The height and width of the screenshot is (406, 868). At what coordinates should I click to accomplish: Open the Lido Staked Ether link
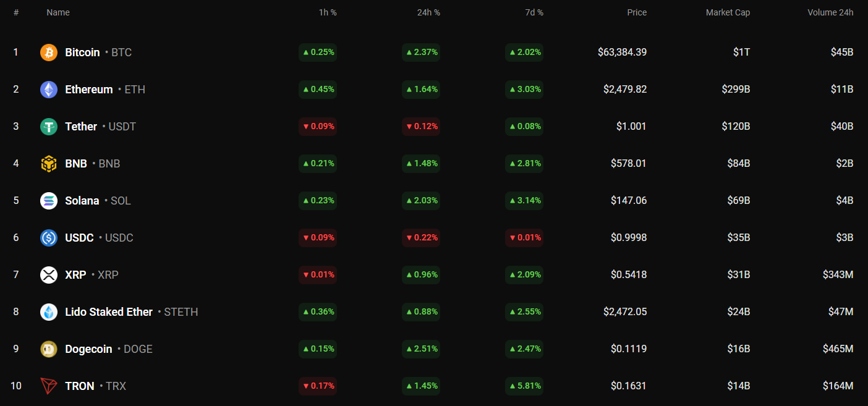[x=109, y=312]
